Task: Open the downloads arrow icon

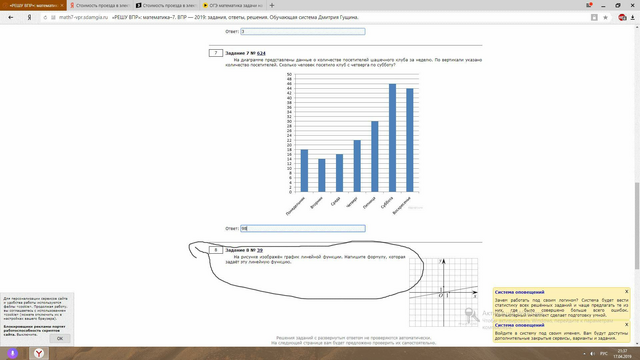Action: pyautogui.click(x=633, y=18)
